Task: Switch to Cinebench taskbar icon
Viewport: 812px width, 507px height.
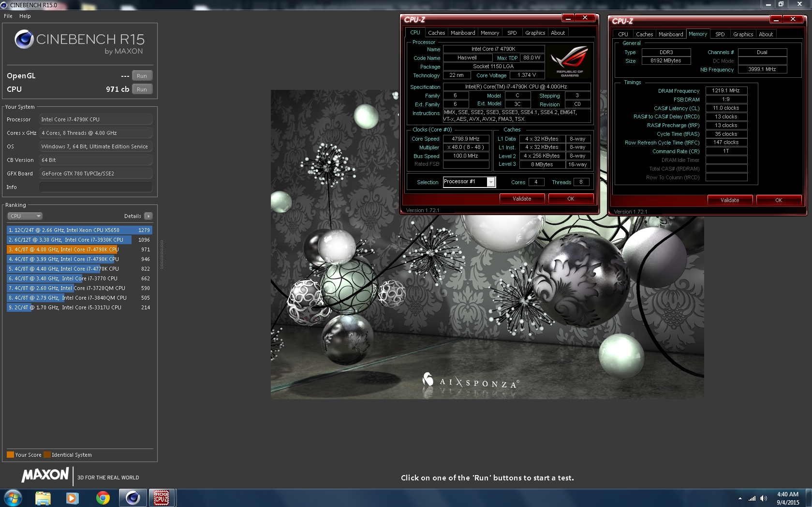Action: click(x=133, y=498)
